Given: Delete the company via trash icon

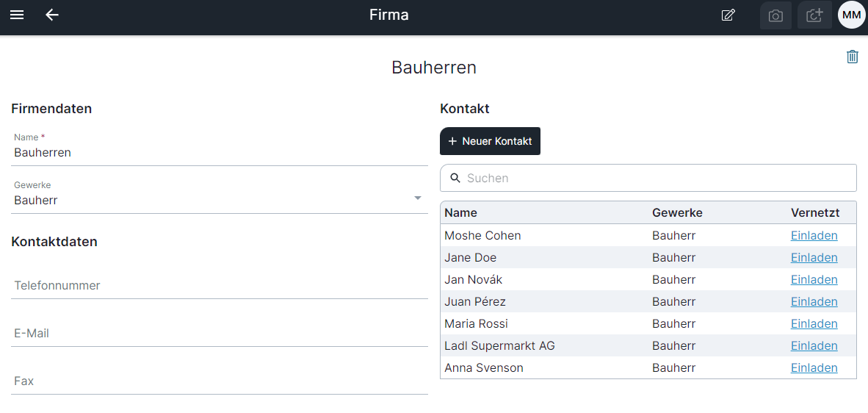Looking at the screenshot, I should pyautogui.click(x=853, y=57).
